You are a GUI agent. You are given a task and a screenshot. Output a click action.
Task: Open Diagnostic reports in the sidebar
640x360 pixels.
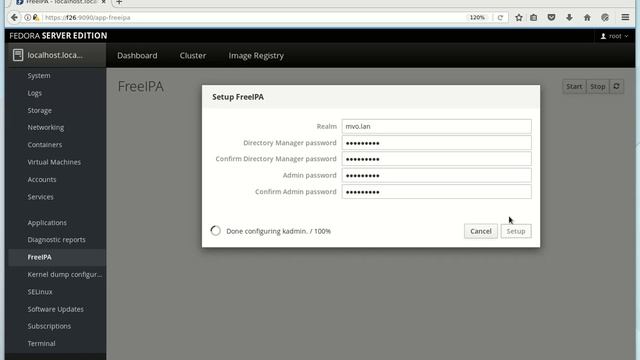click(57, 240)
